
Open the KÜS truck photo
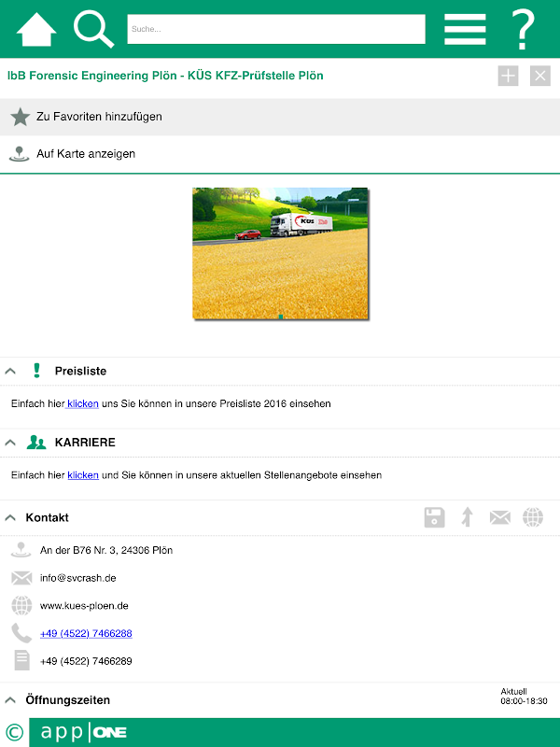281,253
